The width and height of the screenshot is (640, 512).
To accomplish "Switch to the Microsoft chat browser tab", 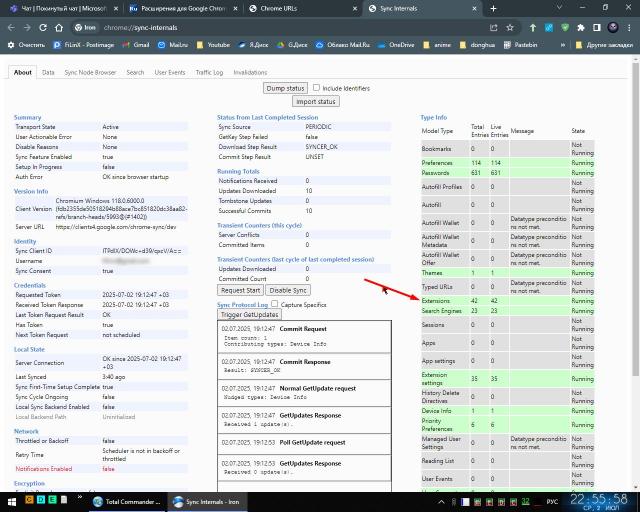I will click(63, 9).
